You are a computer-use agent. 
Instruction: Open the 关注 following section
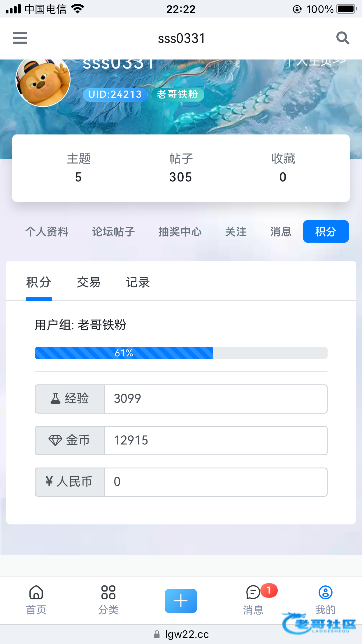236,232
